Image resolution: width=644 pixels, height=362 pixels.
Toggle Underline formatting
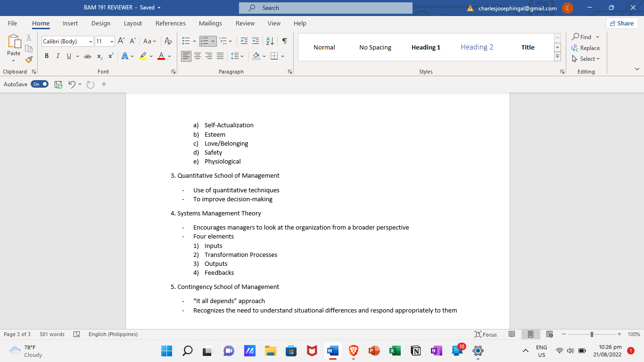coord(69,56)
